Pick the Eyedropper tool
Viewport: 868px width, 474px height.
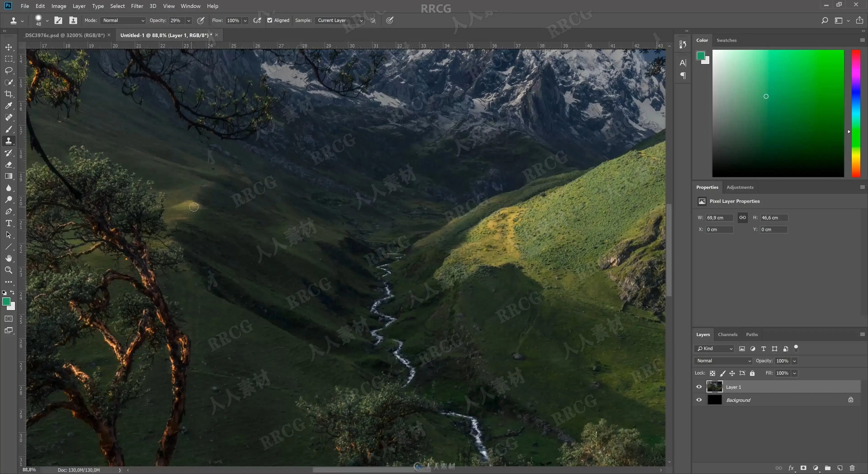(x=9, y=106)
